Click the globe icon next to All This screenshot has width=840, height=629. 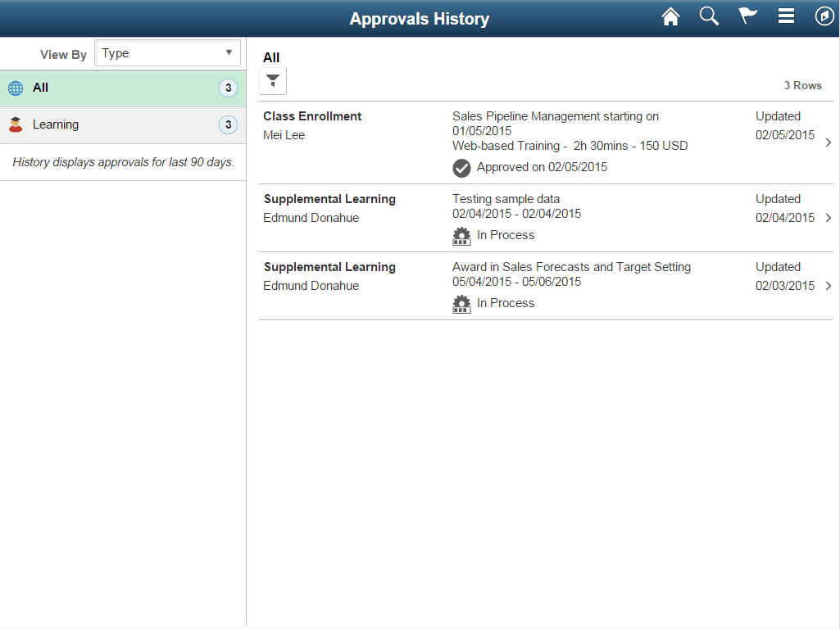click(16, 88)
